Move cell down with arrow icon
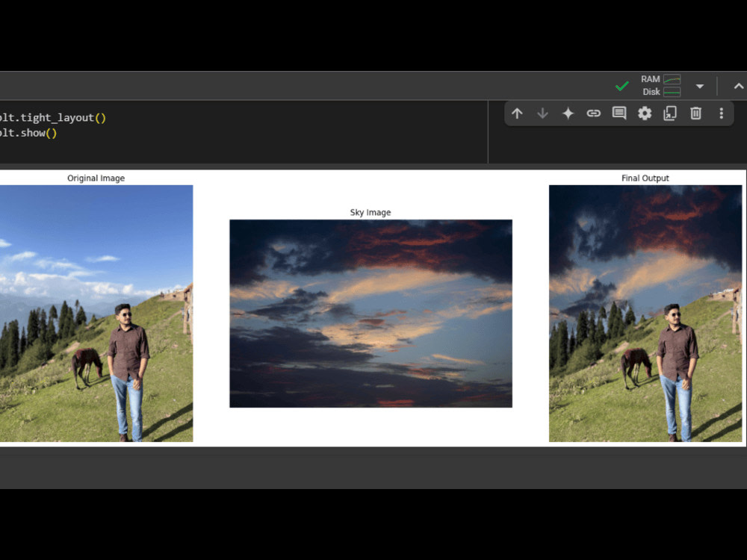 click(542, 113)
